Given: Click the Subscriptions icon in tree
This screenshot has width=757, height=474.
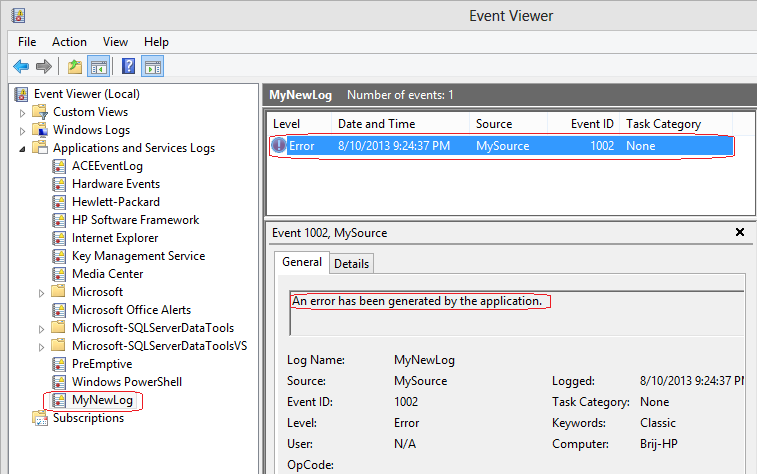Looking at the screenshot, I should [x=40, y=418].
